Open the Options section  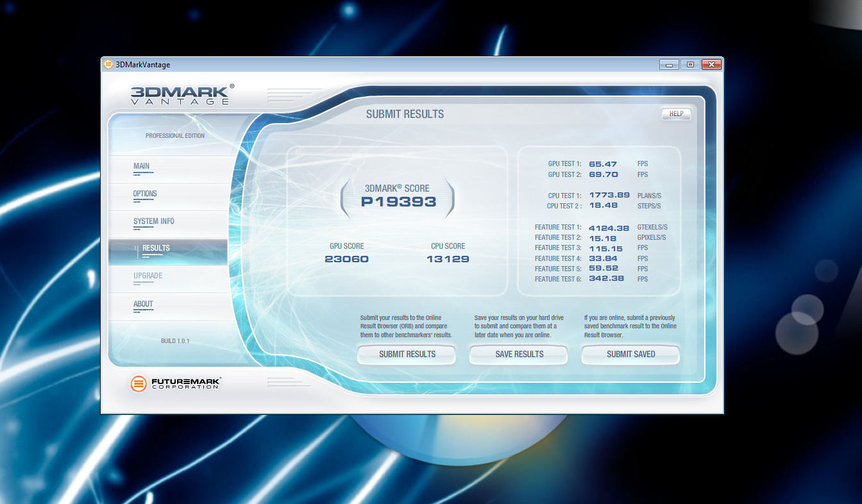pyautogui.click(x=168, y=197)
